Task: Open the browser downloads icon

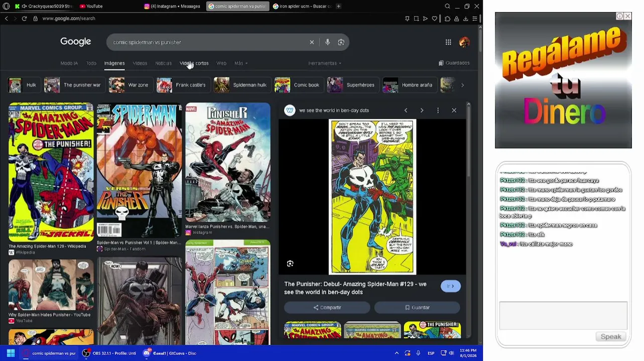Action: tap(465, 19)
